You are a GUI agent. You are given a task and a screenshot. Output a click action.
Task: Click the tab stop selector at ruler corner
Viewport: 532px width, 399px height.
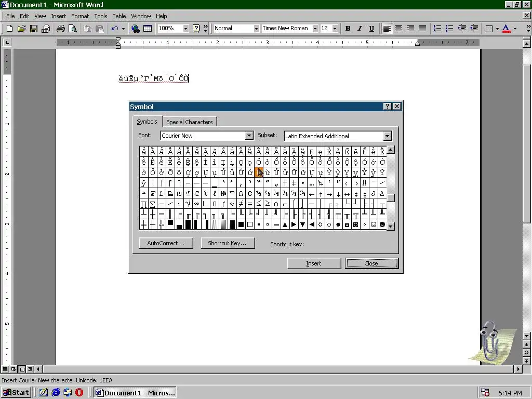pyautogui.click(x=7, y=43)
